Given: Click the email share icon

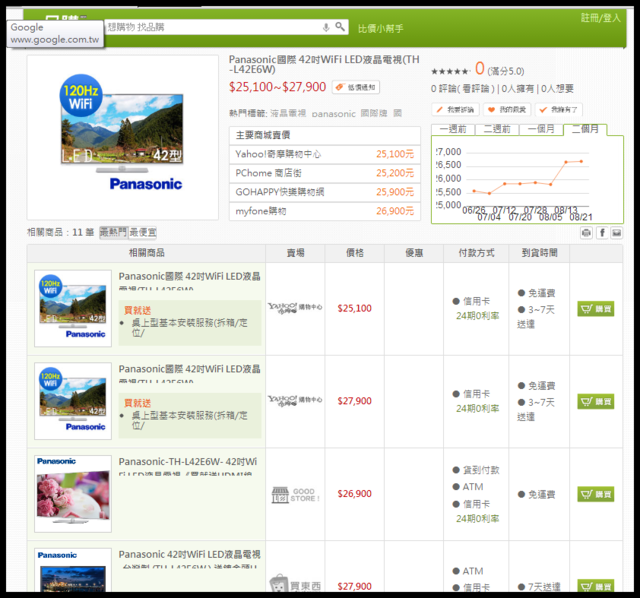Looking at the screenshot, I should pos(617,233).
